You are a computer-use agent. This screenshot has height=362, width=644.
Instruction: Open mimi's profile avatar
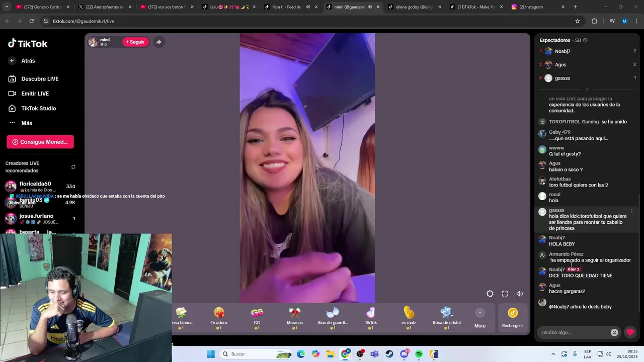pos(93,42)
